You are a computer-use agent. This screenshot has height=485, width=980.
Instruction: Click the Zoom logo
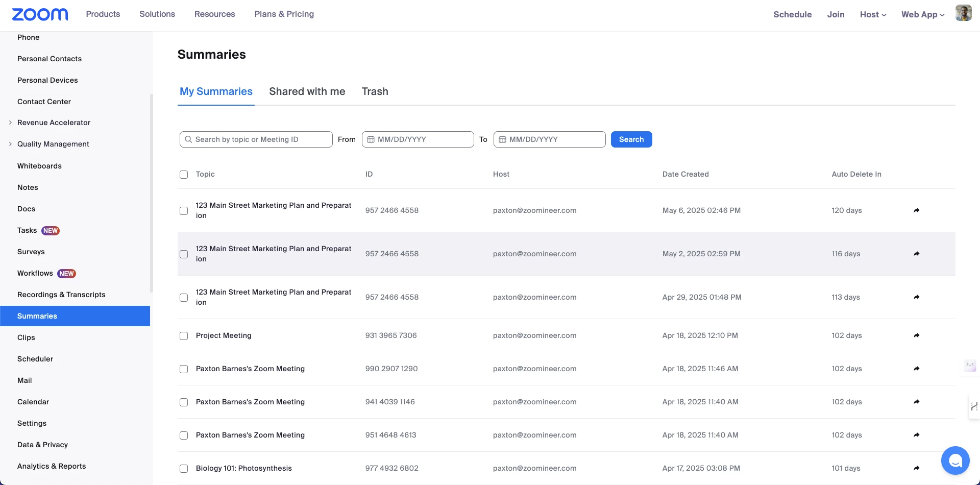click(40, 14)
